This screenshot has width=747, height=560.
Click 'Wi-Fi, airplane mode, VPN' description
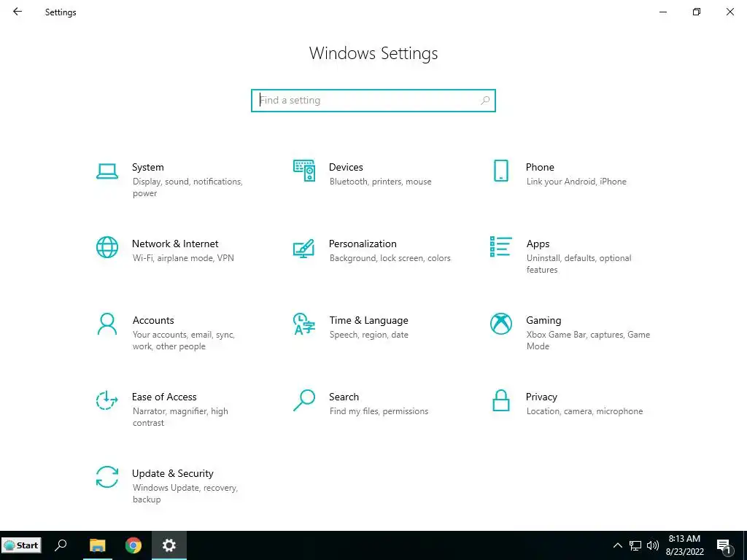(x=183, y=258)
